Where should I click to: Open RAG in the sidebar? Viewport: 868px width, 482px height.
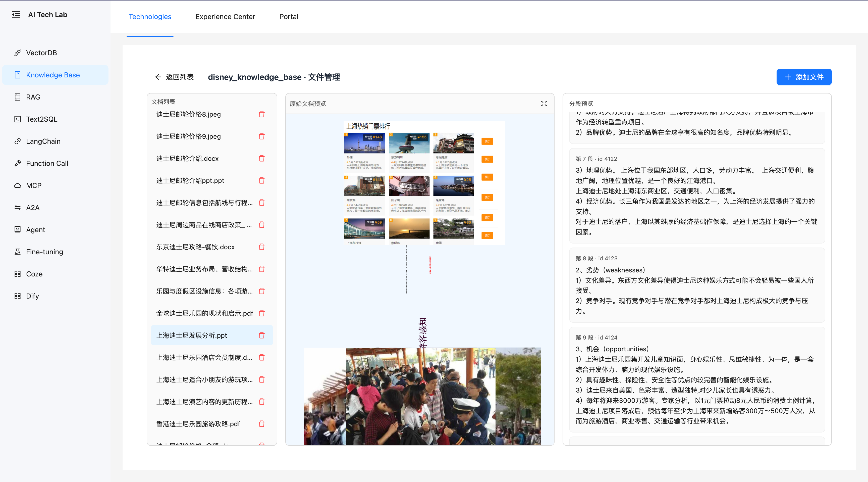point(55,97)
